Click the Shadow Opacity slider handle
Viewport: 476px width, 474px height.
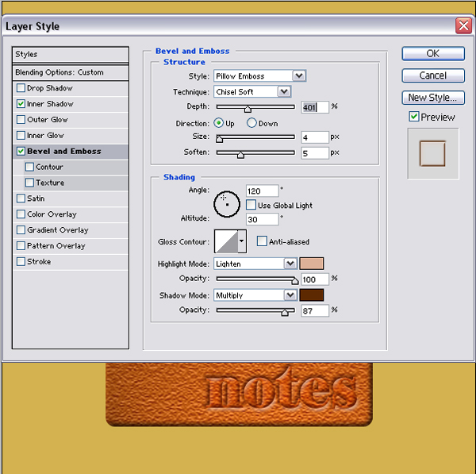click(x=285, y=312)
